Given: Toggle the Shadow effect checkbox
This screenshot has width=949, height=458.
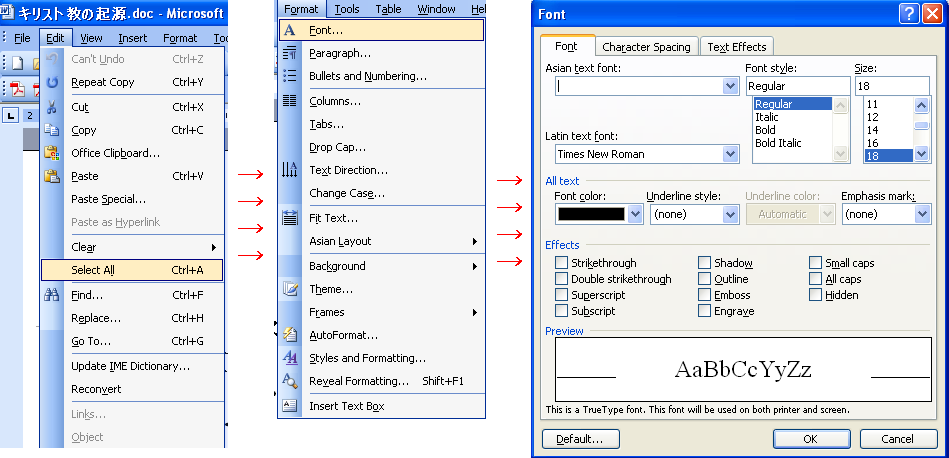Looking at the screenshot, I should click(704, 263).
